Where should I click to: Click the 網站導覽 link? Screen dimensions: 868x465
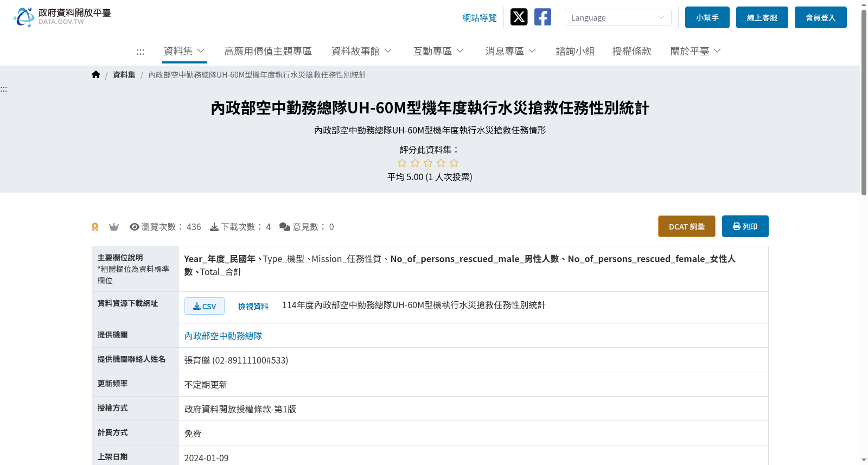(480, 18)
